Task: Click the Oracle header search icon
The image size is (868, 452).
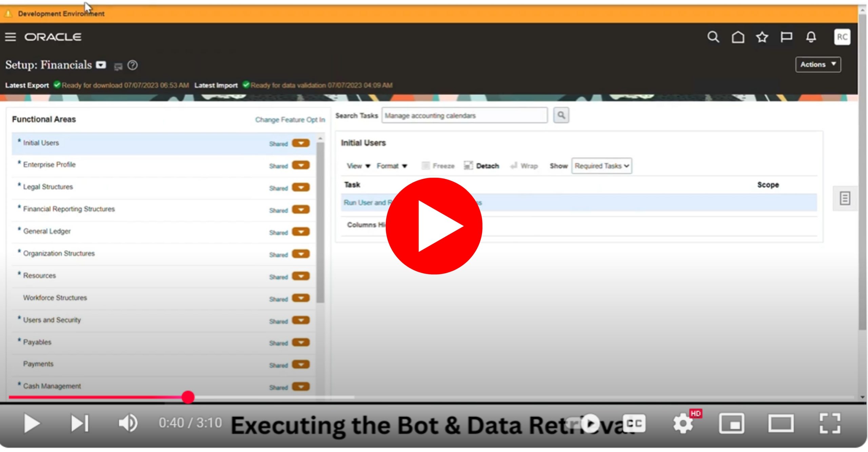Action: click(x=713, y=37)
